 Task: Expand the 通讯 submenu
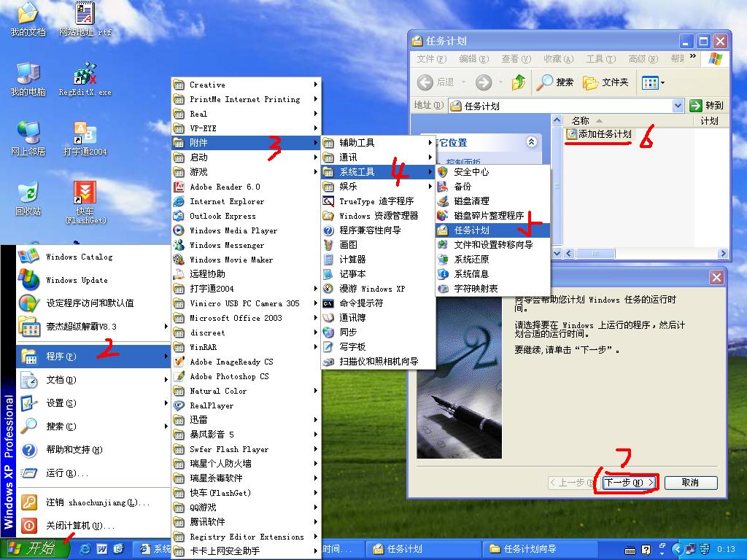click(379, 157)
